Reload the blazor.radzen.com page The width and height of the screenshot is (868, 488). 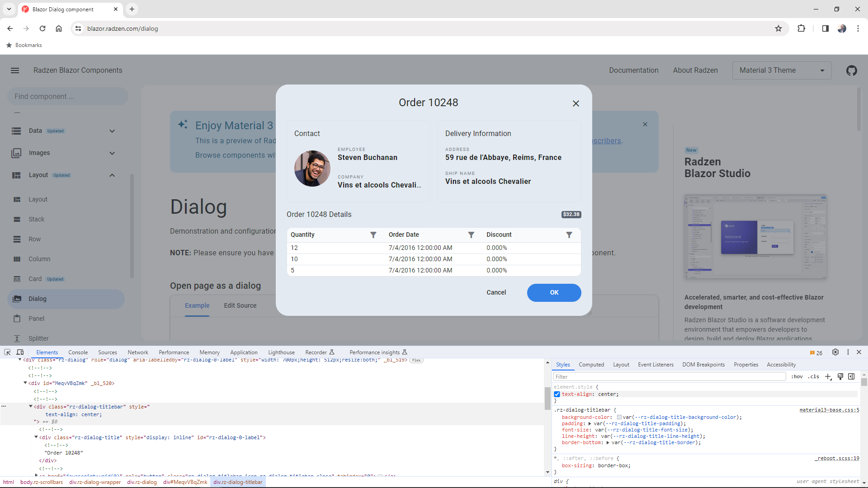42,28
